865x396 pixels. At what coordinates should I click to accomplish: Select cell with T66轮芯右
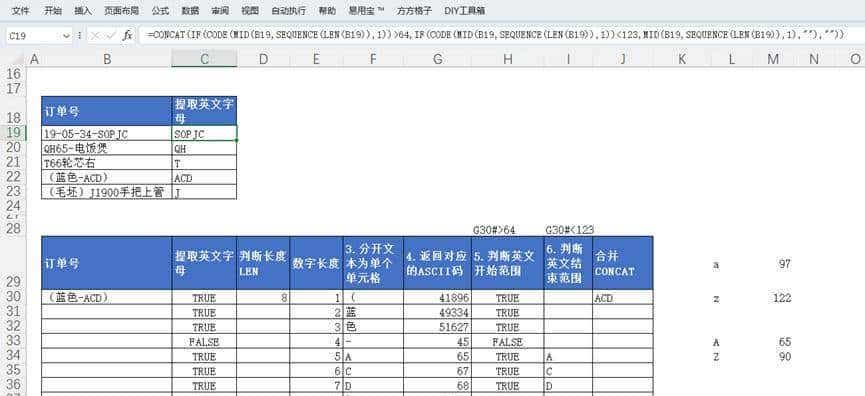click(x=107, y=163)
